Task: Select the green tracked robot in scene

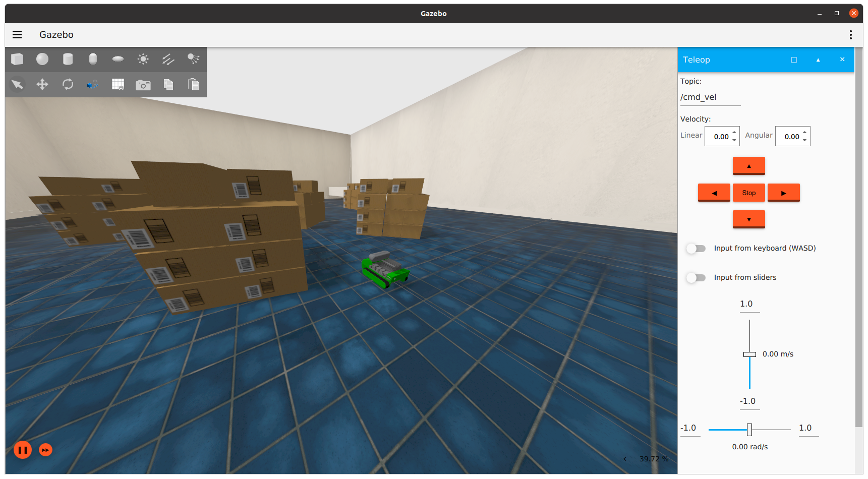Action: coord(385,270)
